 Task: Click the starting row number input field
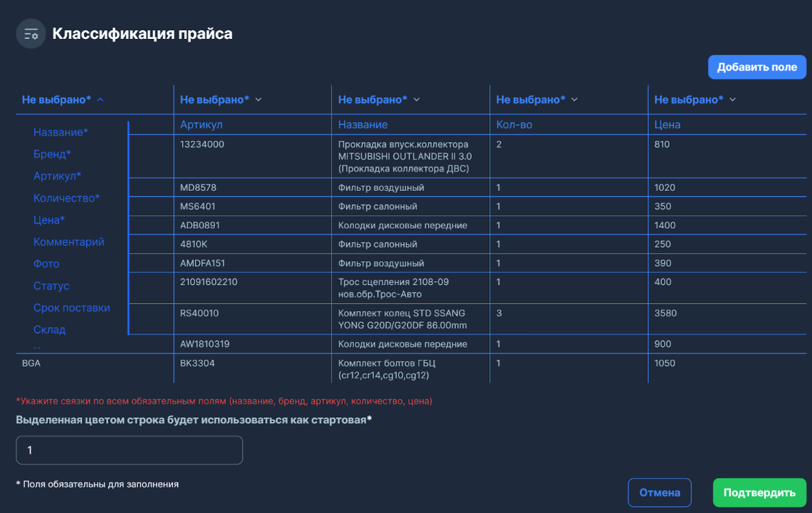129,450
